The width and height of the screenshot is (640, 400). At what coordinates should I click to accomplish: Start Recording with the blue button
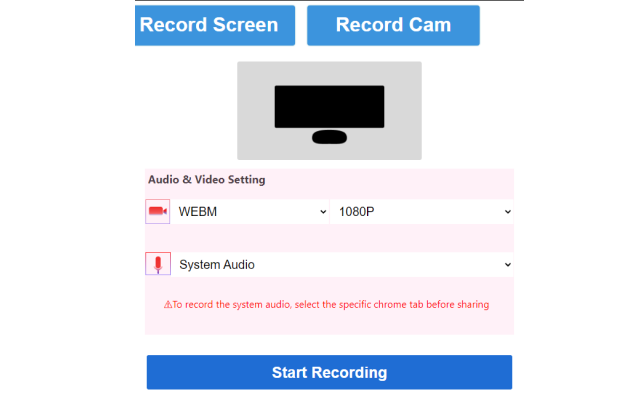pyautogui.click(x=329, y=372)
